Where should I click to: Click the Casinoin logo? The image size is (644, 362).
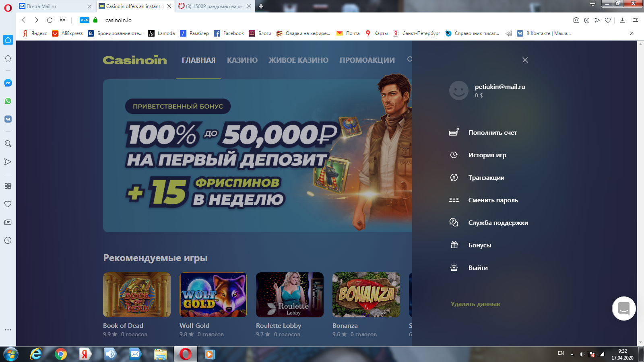[135, 60]
